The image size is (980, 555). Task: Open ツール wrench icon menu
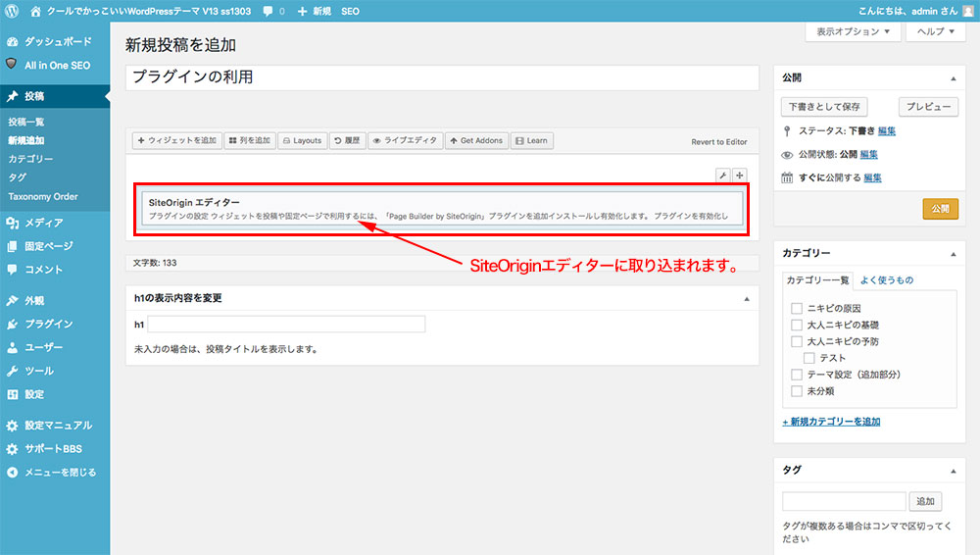12,371
